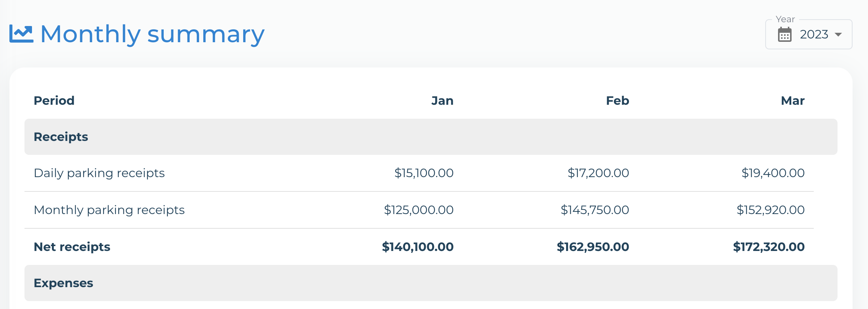Click the chart line icon beside Monthly summary
The height and width of the screenshot is (309, 868).
coord(21,34)
